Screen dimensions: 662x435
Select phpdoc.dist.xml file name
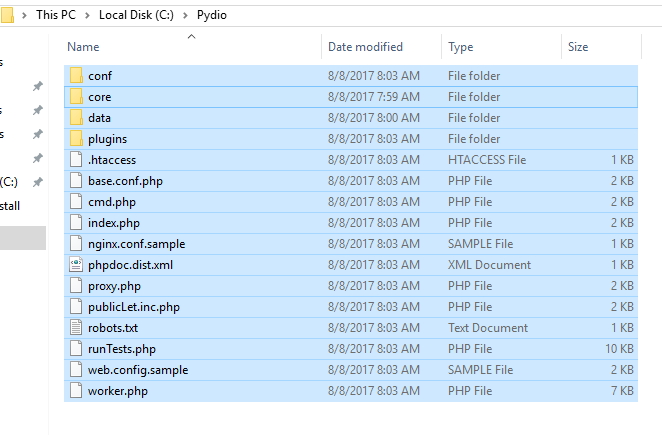[130, 265]
